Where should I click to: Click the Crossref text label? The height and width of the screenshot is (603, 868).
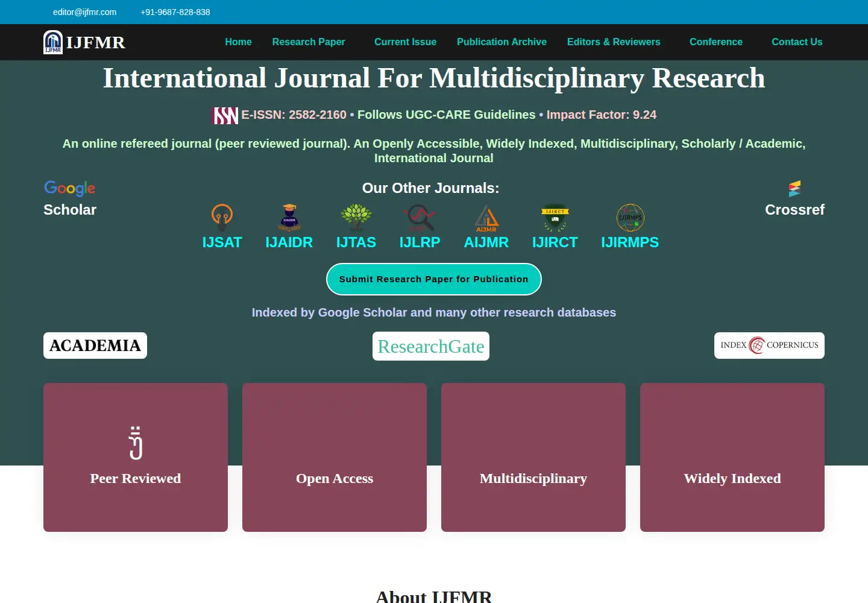pos(794,210)
